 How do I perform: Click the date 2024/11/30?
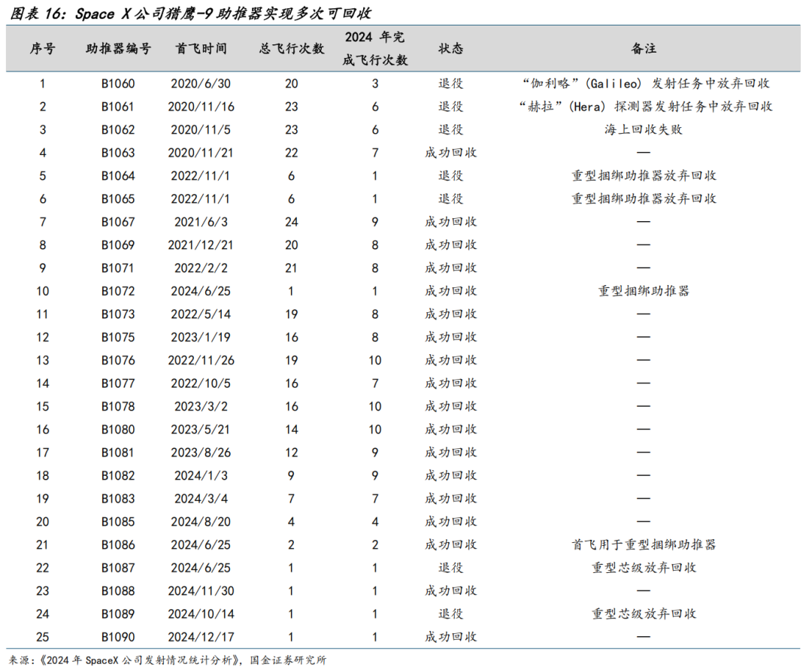201,591
